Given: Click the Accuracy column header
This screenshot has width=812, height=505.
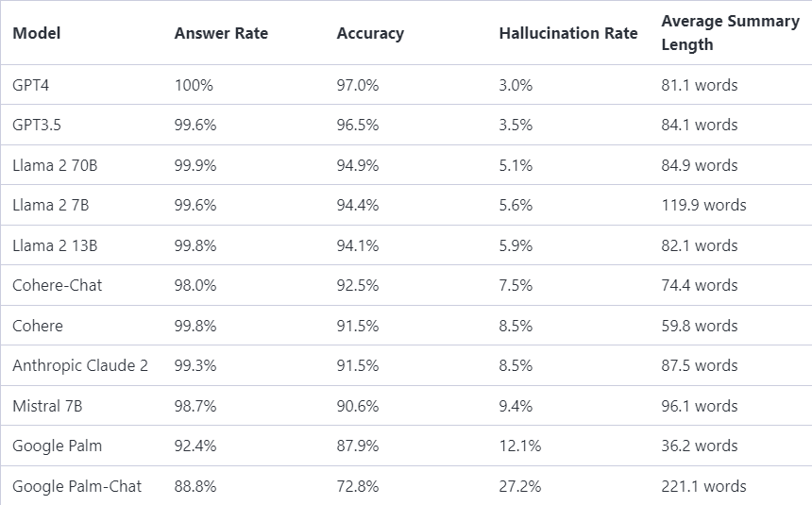Looking at the screenshot, I should coord(370,33).
